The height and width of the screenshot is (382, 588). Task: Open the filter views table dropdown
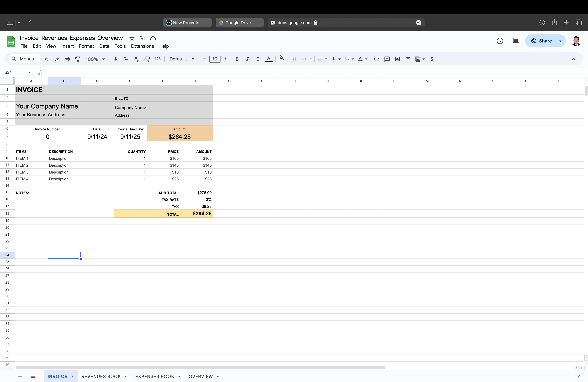tap(420, 59)
